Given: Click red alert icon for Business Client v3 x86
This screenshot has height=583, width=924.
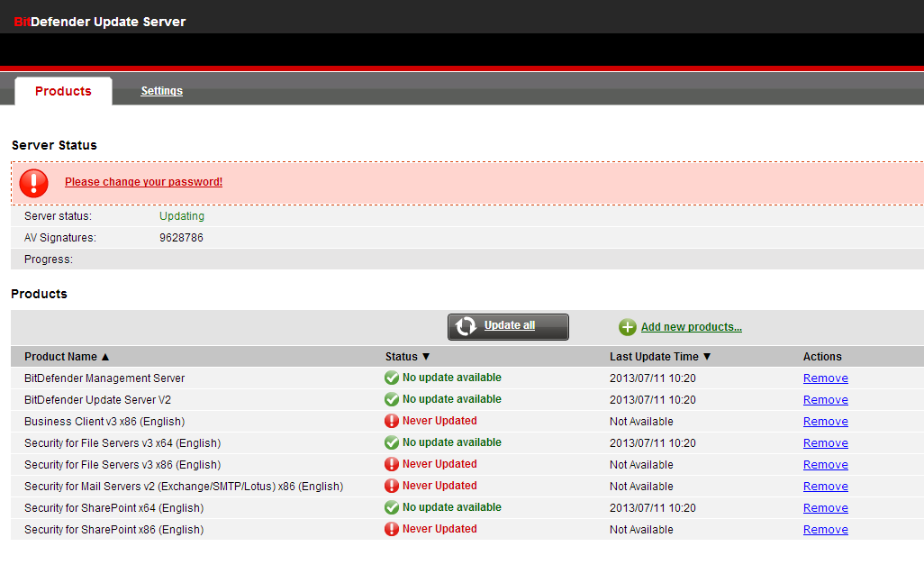Looking at the screenshot, I should coord(391,421).
